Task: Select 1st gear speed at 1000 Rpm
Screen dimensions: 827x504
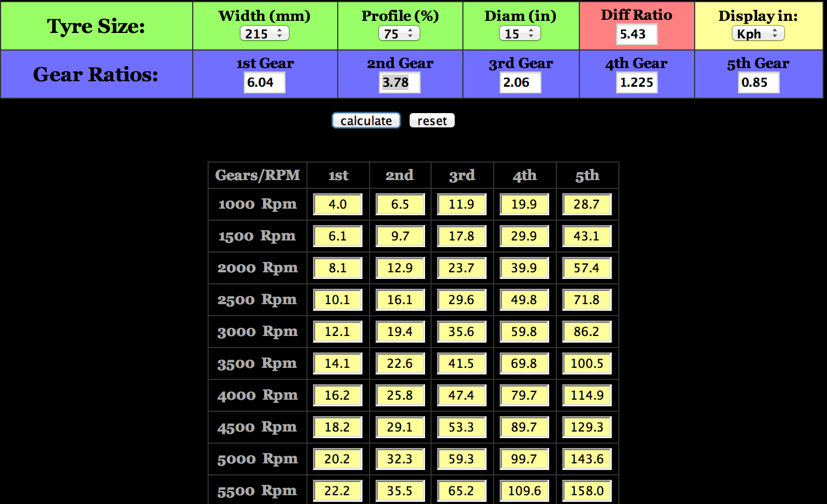Action: (338, 204)
